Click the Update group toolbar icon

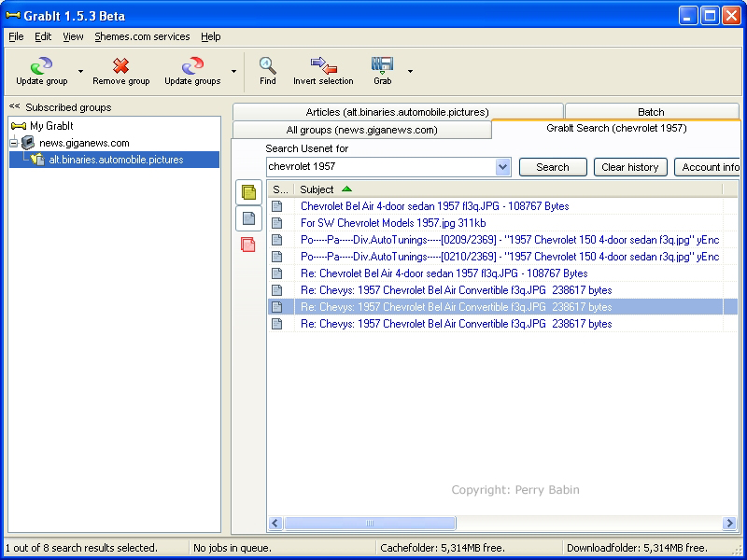pyautogui.click(x=41, y=65)
